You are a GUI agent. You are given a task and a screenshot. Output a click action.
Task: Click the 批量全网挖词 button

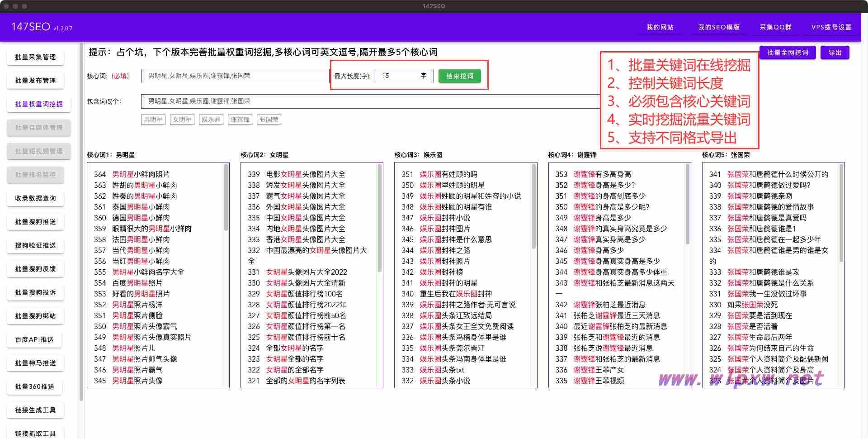tap(788, 52)
